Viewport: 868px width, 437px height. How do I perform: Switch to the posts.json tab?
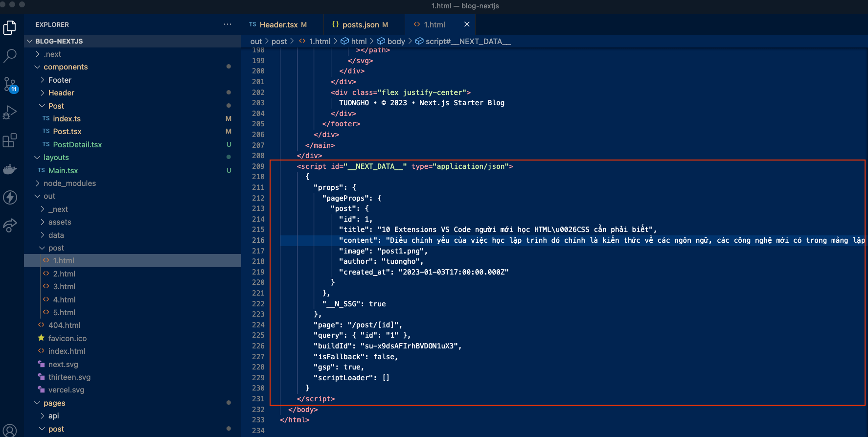pos(360,24)
